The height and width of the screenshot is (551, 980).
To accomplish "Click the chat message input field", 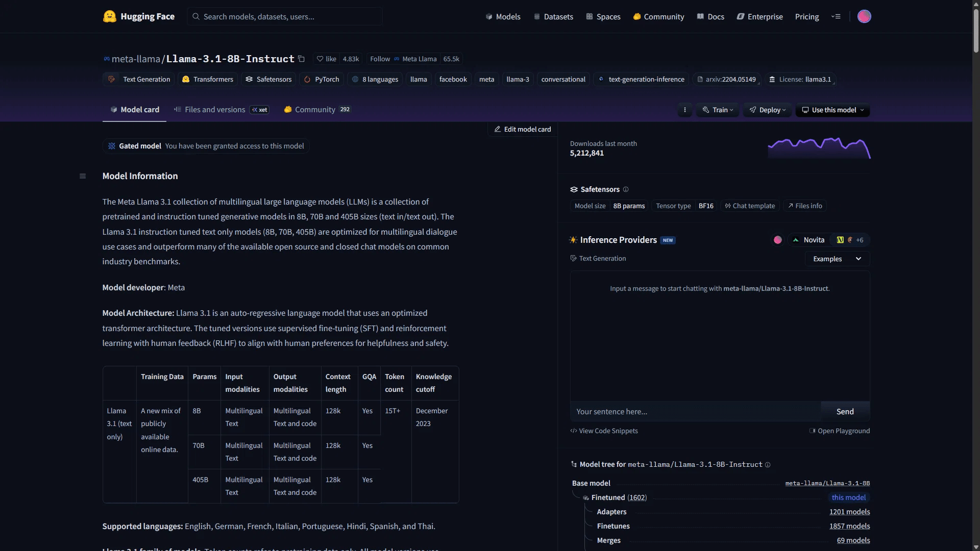I will click(695, 411).
